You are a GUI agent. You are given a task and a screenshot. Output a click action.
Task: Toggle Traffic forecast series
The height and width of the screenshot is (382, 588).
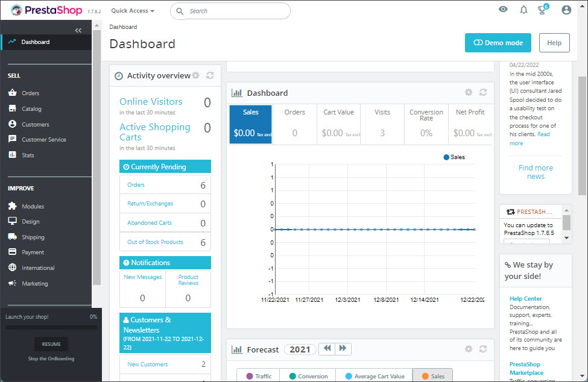pyautogui.click(x=259, y=375)
